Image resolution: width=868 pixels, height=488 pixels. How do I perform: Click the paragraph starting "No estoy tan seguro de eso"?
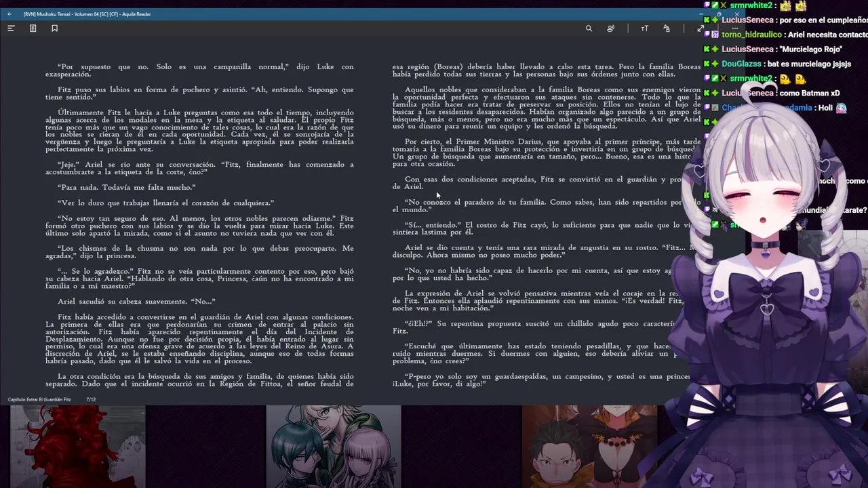pyautogui.click(x=199, y=226)
